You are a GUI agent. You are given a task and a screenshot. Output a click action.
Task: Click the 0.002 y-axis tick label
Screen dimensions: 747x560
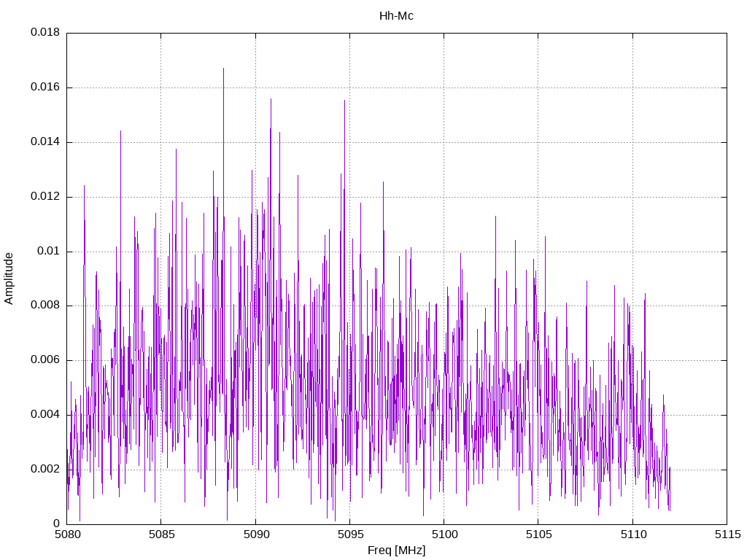(x=44, y=470)
